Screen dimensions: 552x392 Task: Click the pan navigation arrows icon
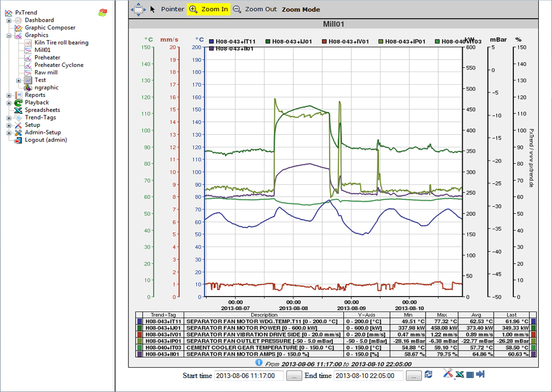[138, 9]
